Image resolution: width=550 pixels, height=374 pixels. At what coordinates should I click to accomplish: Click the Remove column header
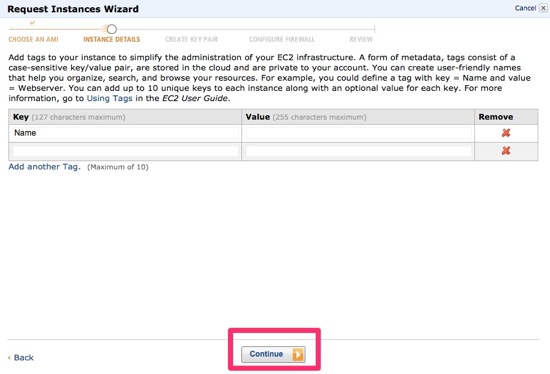(x=506, y=117)
